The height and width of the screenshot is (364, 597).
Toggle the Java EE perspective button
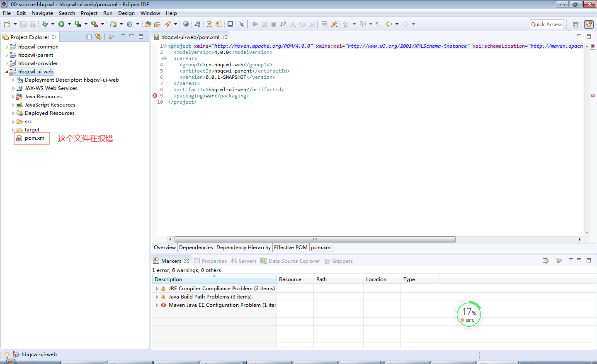[589, 24]
